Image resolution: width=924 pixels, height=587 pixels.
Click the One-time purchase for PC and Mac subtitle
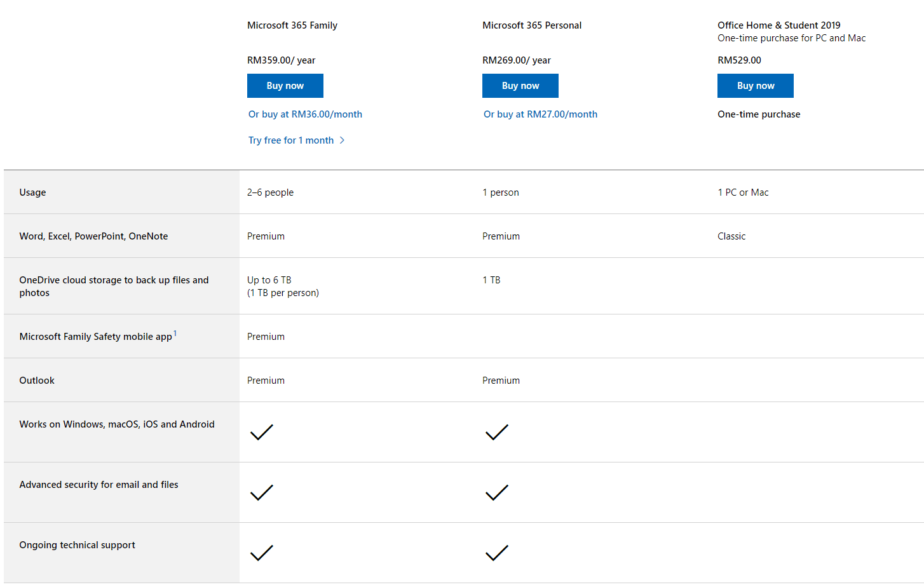pos(791,38)
